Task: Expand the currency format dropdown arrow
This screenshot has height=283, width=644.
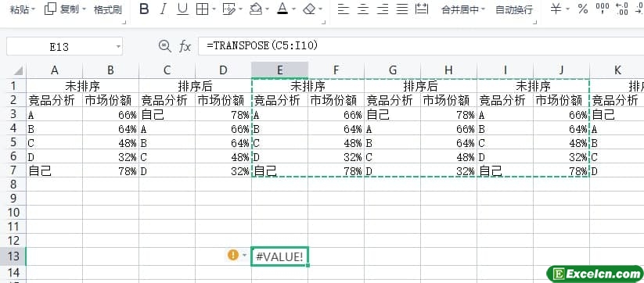Action: (x=567, y=9)
